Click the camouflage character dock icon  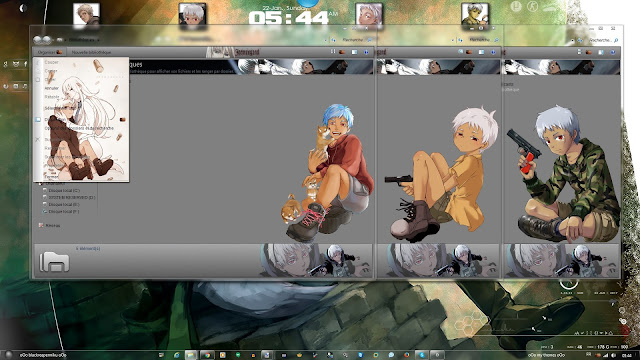[x=475, y=16]
